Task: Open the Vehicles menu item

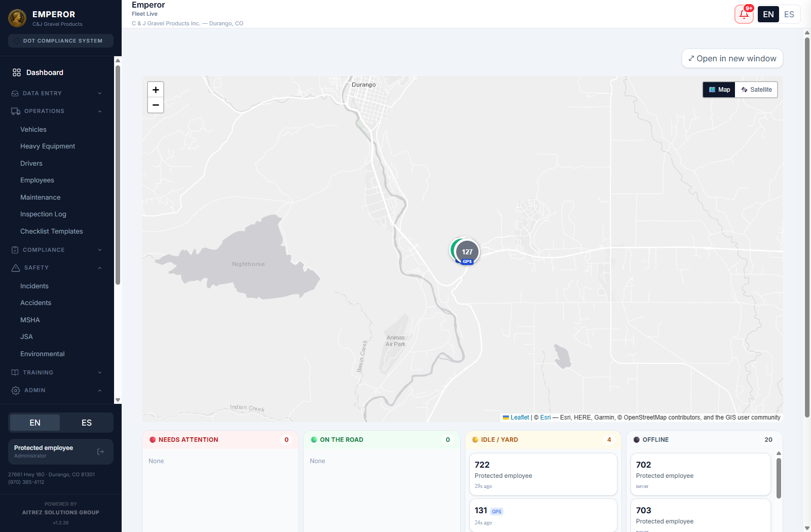Action: point(33,129)
